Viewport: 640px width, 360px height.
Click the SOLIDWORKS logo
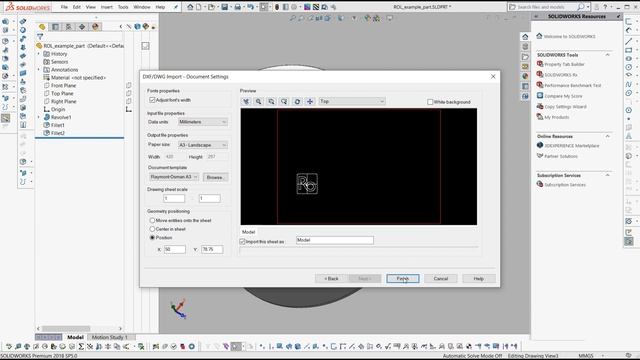(x=28, y=7)
